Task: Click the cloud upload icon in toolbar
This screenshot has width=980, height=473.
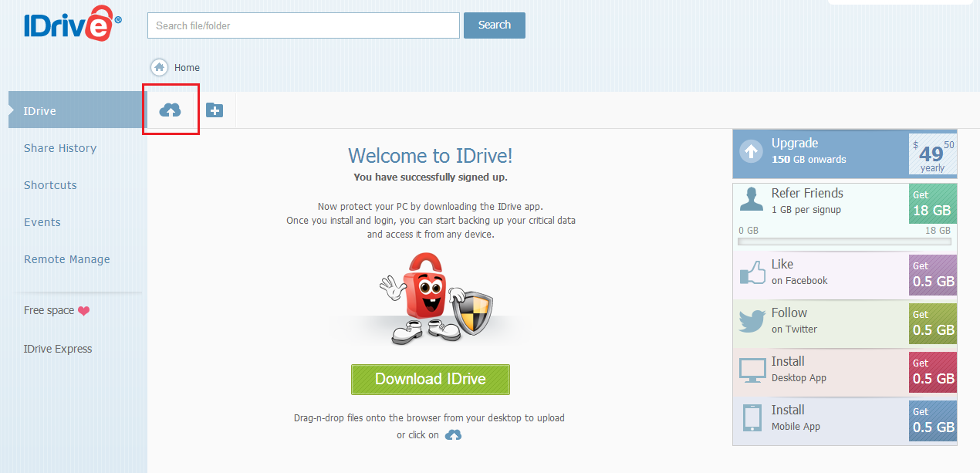Action: 170,110
